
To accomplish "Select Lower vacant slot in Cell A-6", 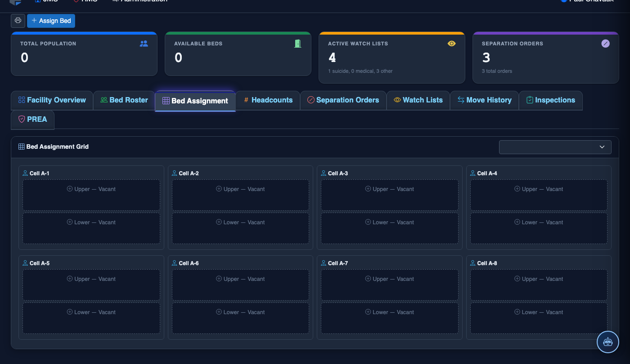I will [240, 318].
